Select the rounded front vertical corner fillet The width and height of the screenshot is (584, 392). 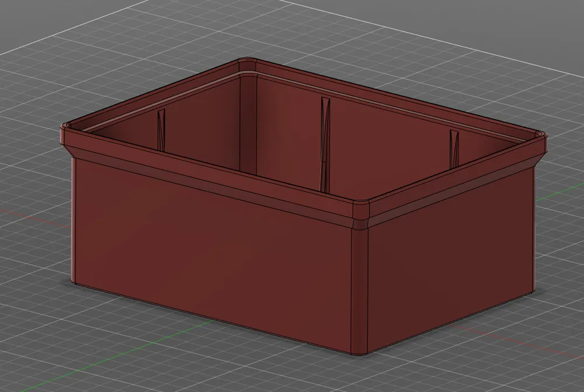click(360, 291)
